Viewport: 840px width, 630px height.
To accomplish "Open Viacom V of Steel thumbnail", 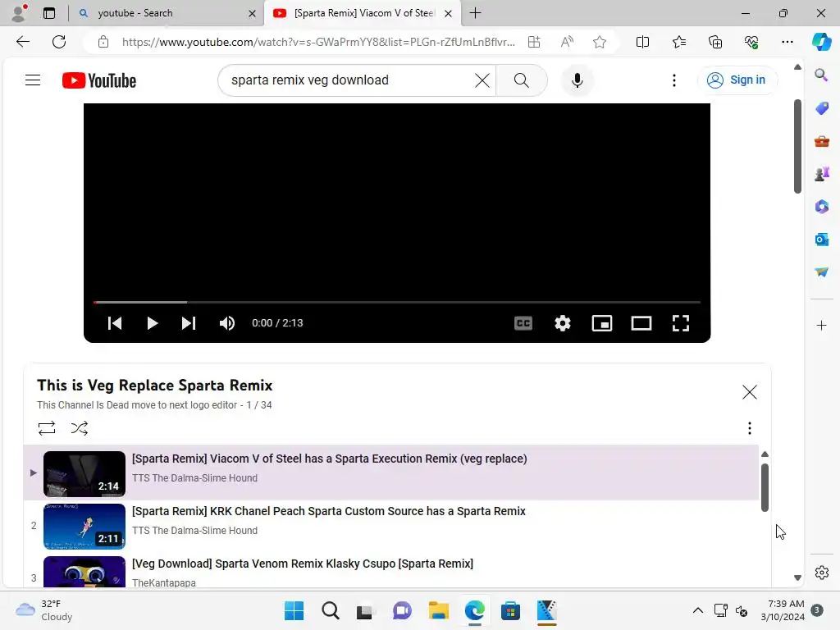I will coord(84,473).
